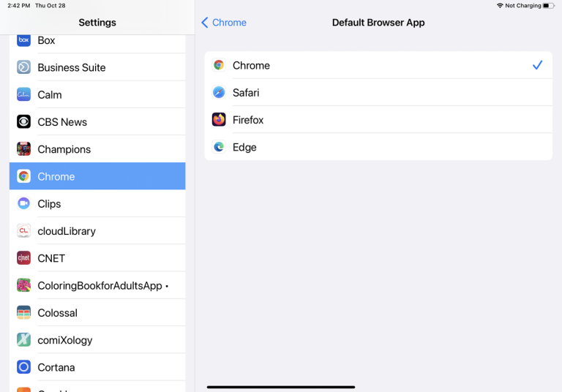Tap the comiXology app icon
This screenshot has height=392, width=562.
click(23, 340)
